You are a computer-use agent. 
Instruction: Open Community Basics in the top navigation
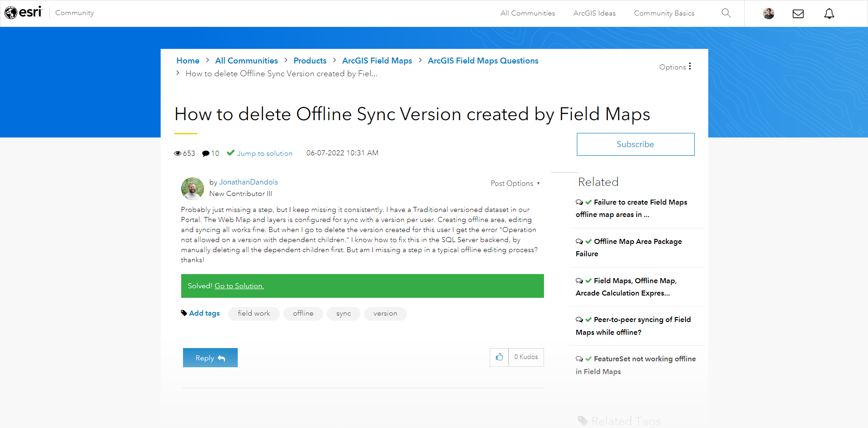tap(664, 13)
